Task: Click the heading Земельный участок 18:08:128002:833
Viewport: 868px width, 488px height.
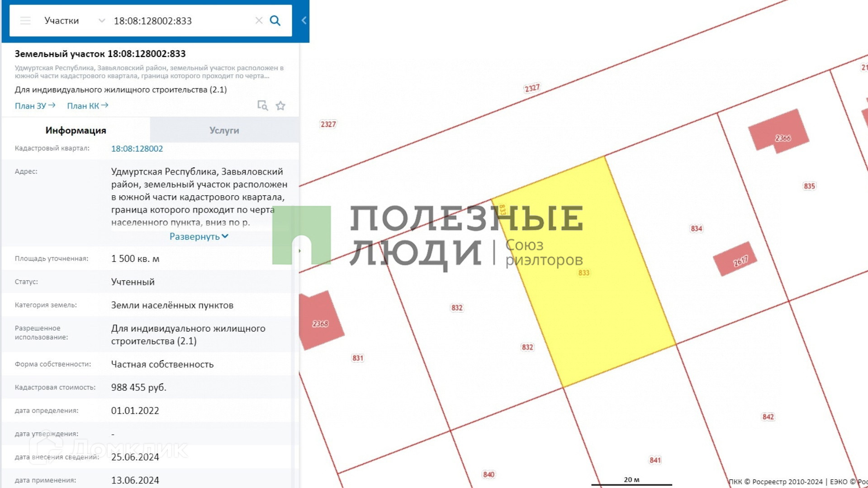Action: (x=100, y=54)
